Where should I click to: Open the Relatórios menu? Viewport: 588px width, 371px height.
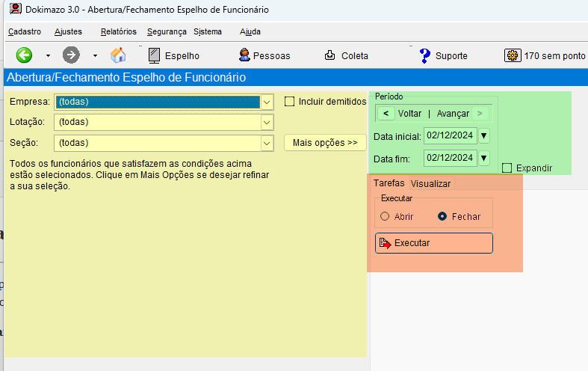pos(118,31)
